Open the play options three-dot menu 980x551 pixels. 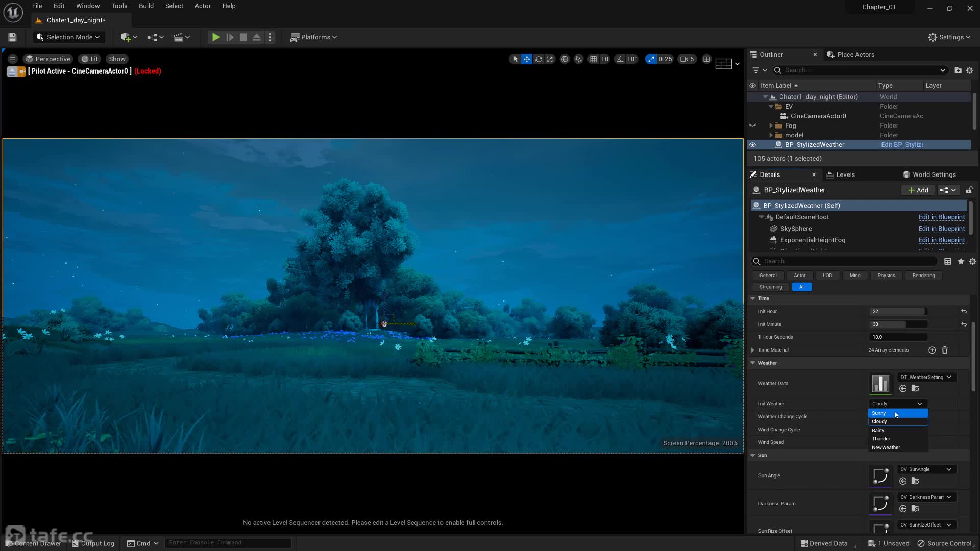tap(270, 37)
